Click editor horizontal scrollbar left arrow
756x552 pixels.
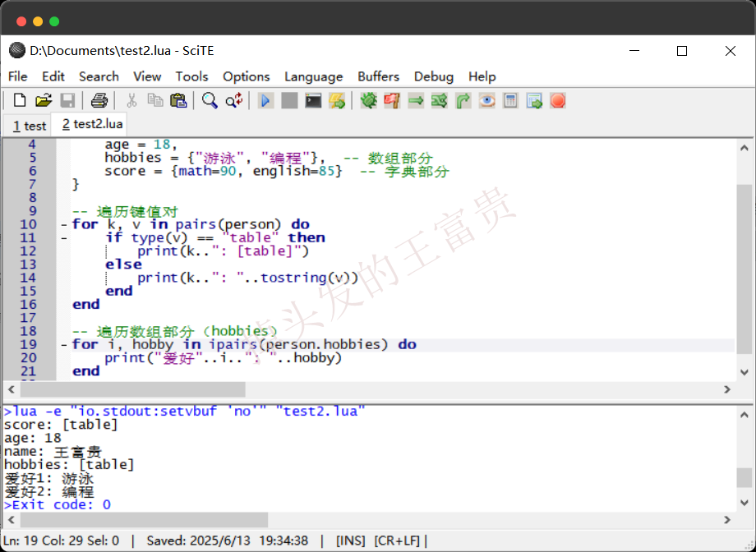point(12,389)
